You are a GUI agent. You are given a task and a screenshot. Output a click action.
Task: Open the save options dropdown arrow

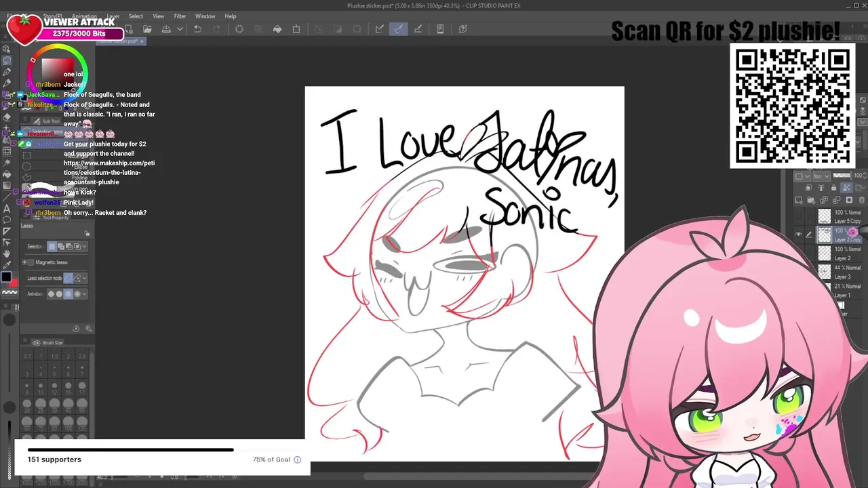[x=180, y=28]
